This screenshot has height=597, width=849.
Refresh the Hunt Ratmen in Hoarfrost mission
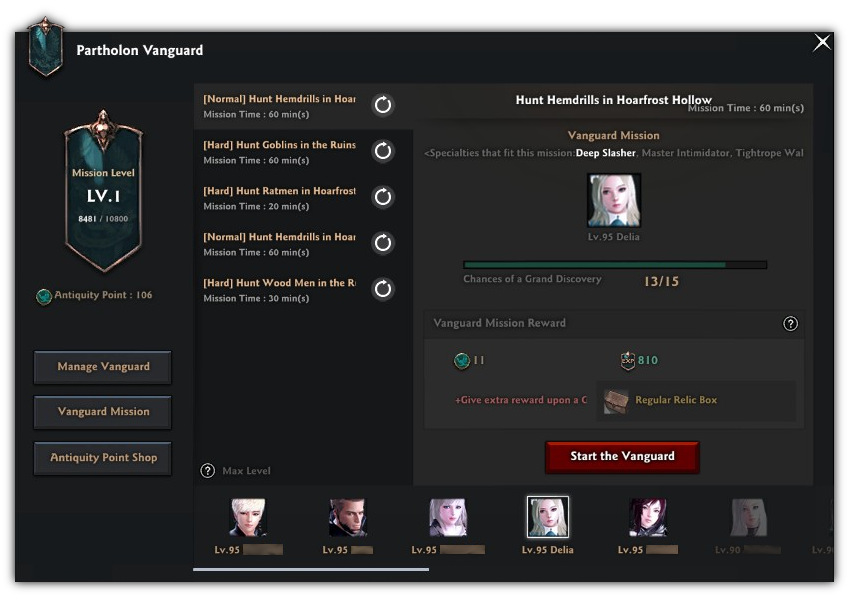tap(383, 196)
